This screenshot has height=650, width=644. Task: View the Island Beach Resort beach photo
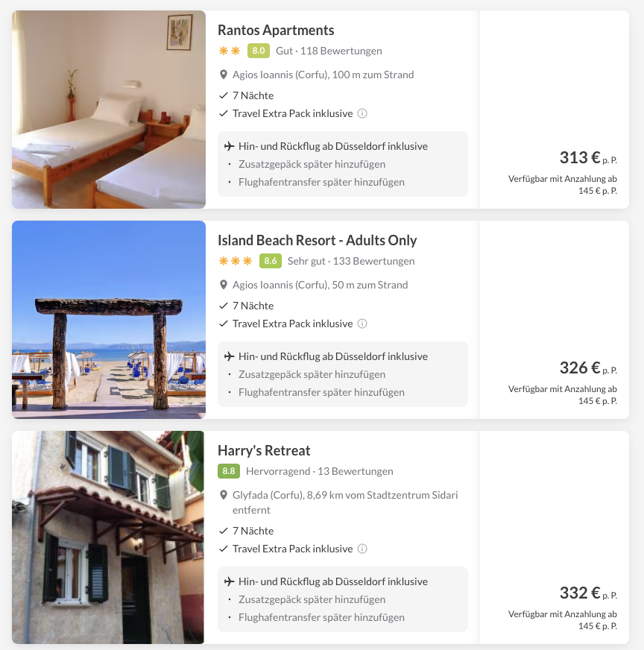(x=109, y=320)
